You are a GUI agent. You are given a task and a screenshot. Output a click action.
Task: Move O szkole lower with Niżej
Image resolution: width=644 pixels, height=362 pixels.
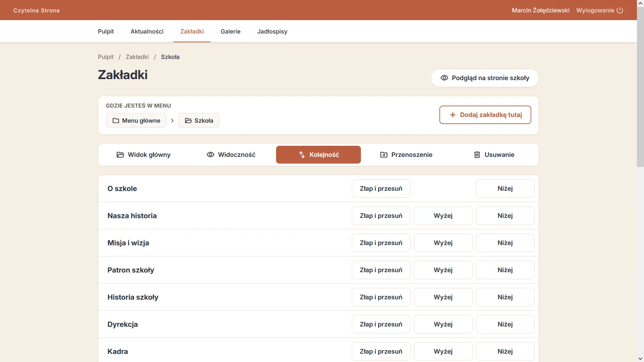click(505, 188)
